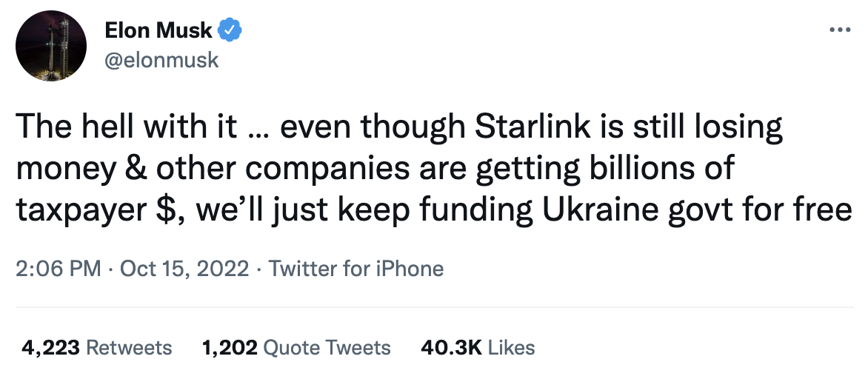Screen dimensions: 868x379
Task: Click the blue verified badge
Action: (x=232, y=31)
